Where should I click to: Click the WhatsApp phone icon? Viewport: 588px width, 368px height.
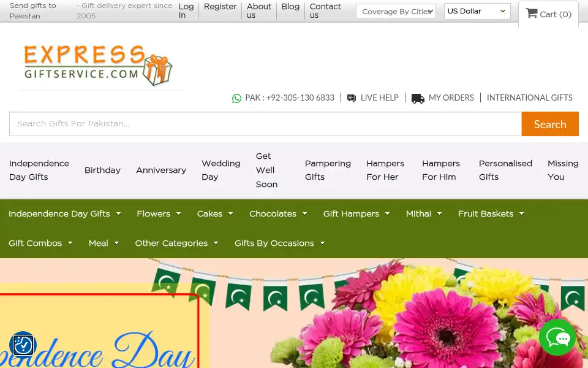click(236, 98)
